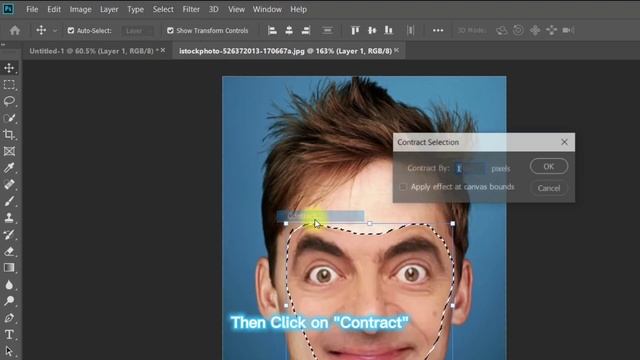
Task: Select the History Brush tool
Action: [x=9, y=234]
